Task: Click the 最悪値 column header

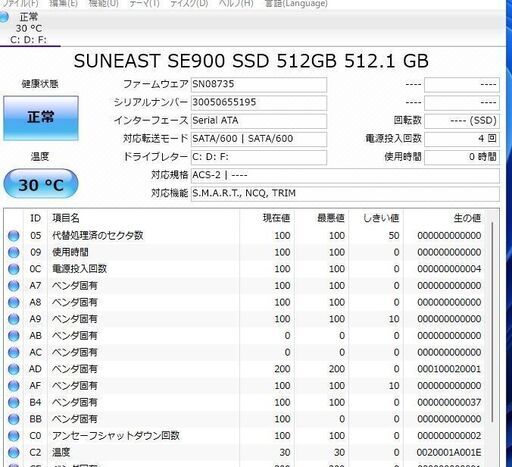Action: click(x=322, y=218)
